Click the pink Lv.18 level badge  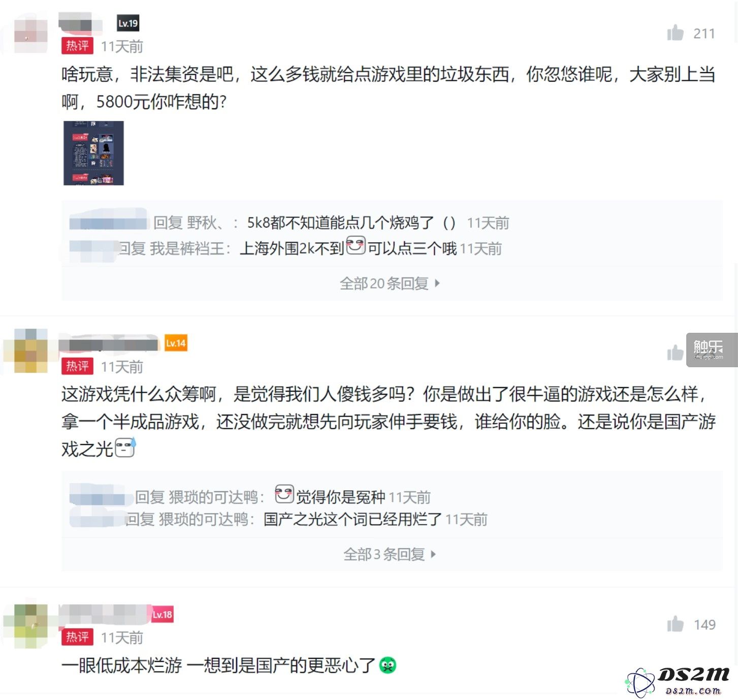[163, 615]
